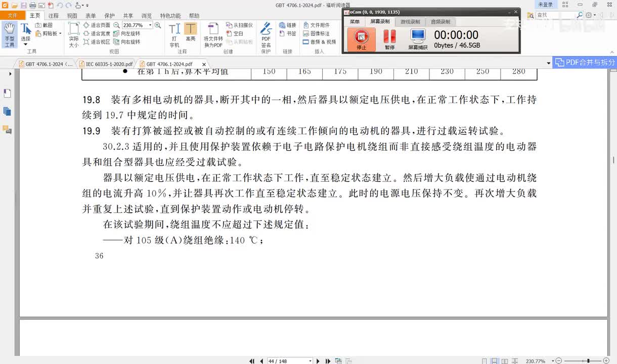Viewport: 617px width, 364px height.
Task: Switch to IEC 60335-1-2020.pdf document tab
Action: click(106, 64)
